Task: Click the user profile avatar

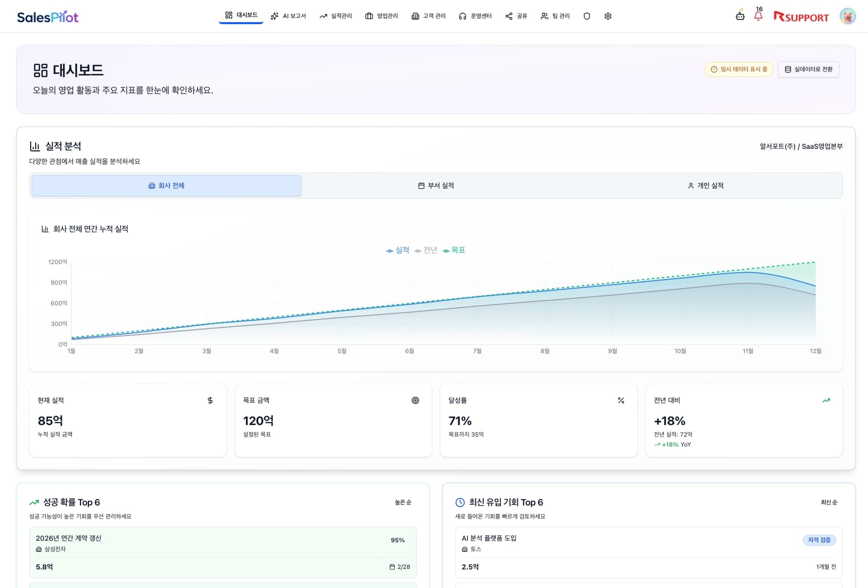Action: click(x=847, y=16)
